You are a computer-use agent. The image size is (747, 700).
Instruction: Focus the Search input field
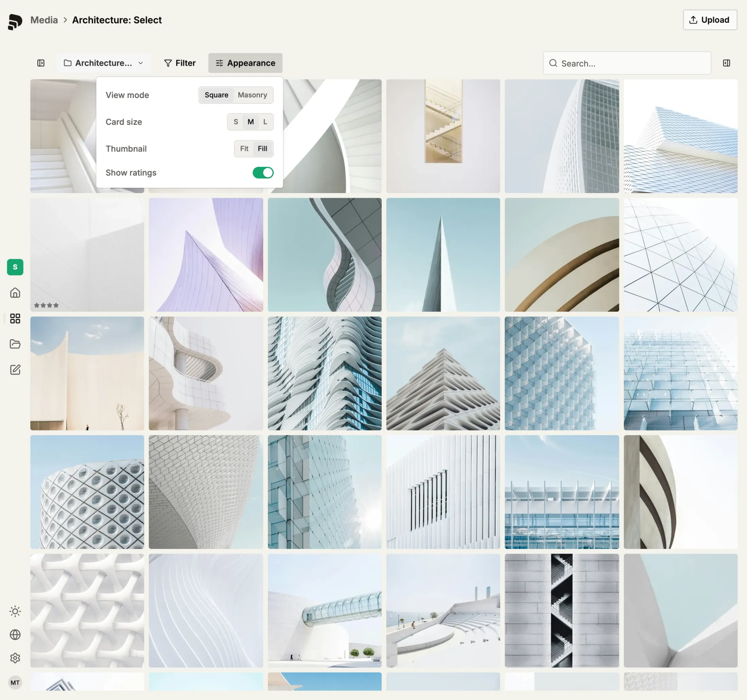627,63
